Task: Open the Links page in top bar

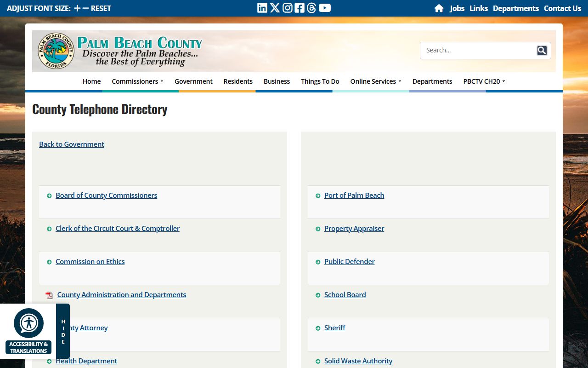Action: click(479, 8)
